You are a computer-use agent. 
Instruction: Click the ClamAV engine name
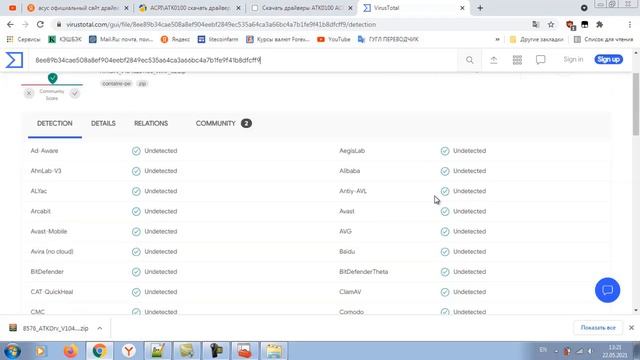click(350, 292)
